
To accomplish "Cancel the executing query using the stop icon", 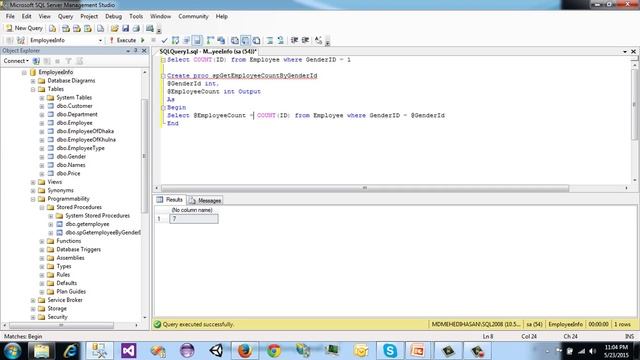I will [153, 40].
